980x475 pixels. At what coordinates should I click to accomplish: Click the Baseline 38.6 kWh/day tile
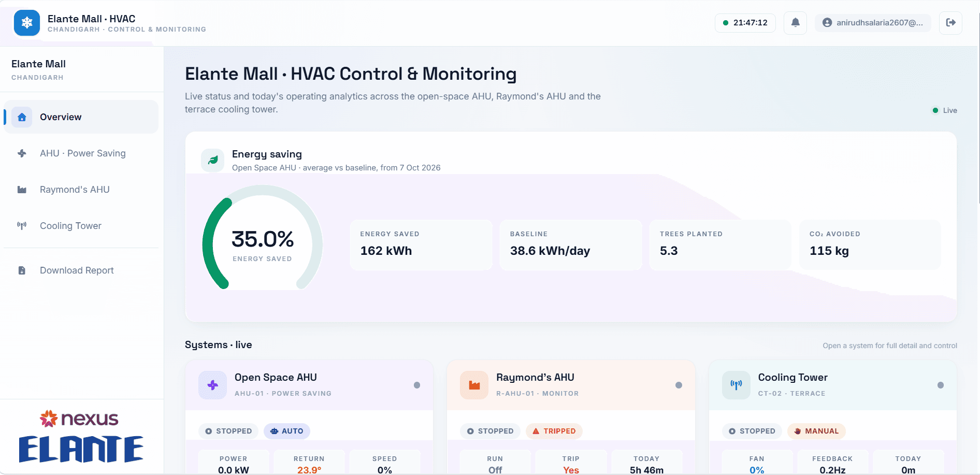click(571, 244)
